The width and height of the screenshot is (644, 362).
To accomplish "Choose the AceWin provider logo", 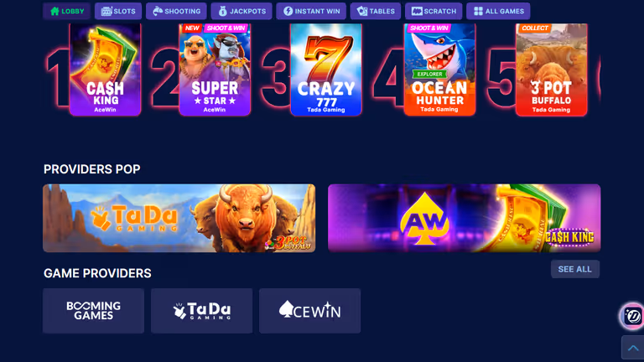I will click(x=309, y=311).
